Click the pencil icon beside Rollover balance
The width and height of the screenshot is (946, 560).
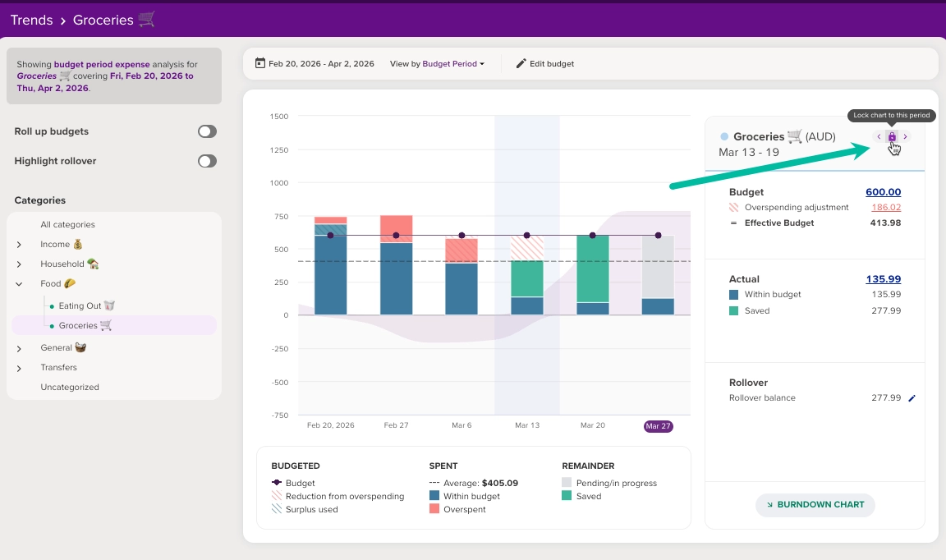[x=912, y=398]
